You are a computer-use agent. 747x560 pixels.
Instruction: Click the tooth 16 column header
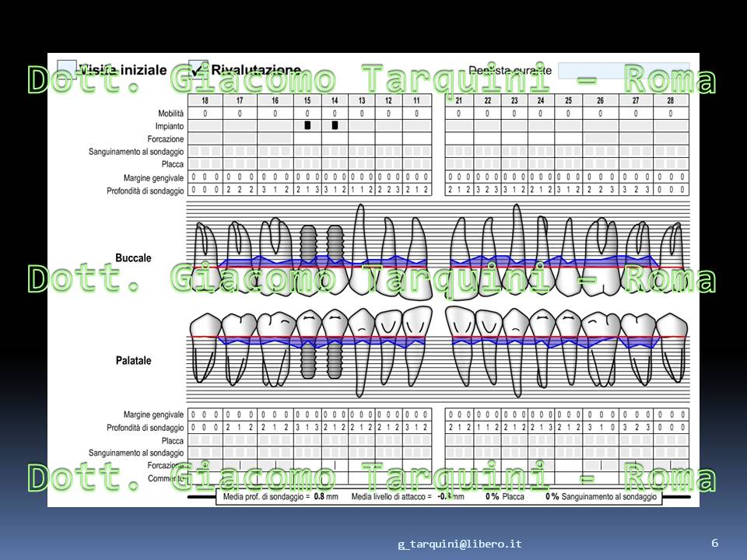(x=275, y=100)
